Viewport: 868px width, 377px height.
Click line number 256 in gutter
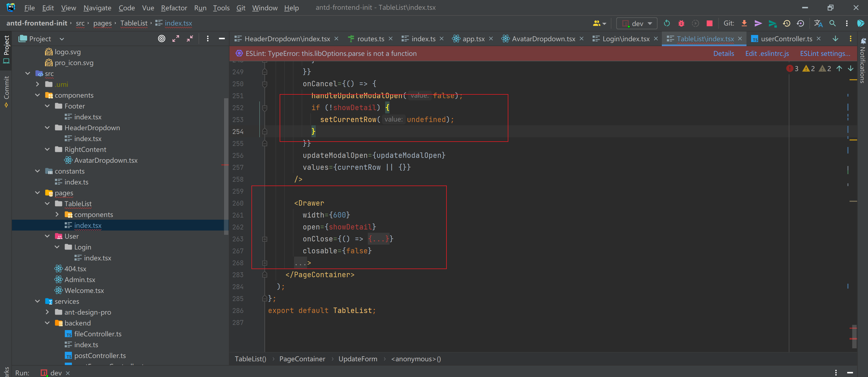point(238,155)
